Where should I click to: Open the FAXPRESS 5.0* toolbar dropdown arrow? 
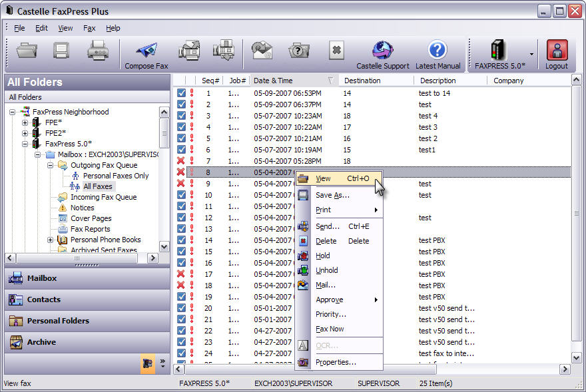[x=531, y=55]
